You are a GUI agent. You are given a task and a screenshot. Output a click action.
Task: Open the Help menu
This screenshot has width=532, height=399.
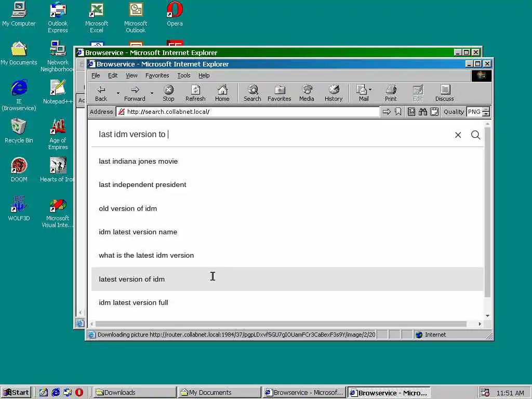(x=204, y=75)
